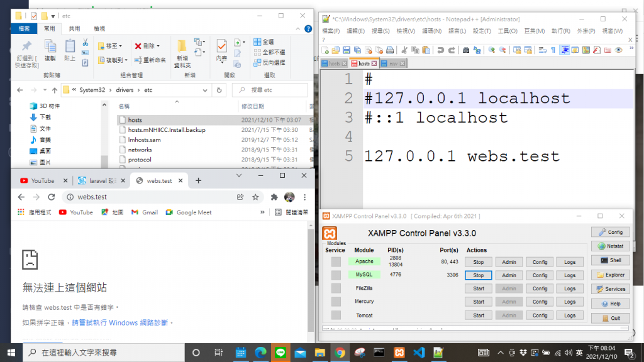This screenshot has width=644, height=362.
Task: Click the Paste icon in Notepad++ toolbar
Action: [x=426, y=50]
